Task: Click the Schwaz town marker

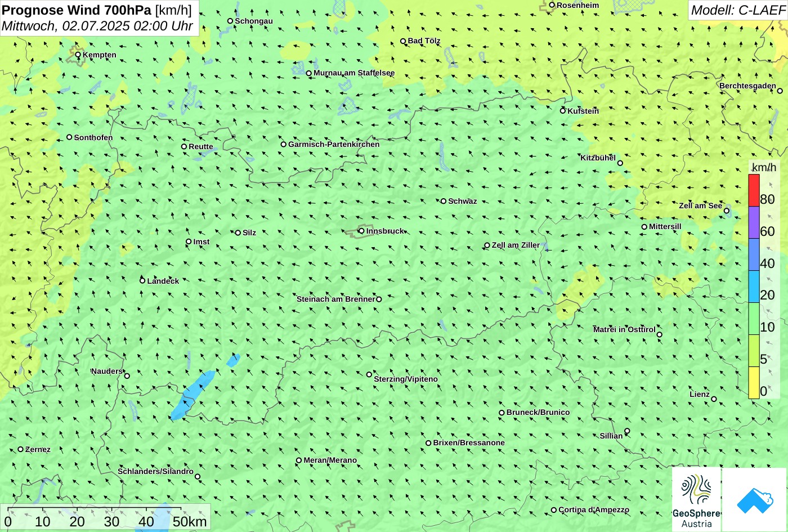Action: [444, 201]
